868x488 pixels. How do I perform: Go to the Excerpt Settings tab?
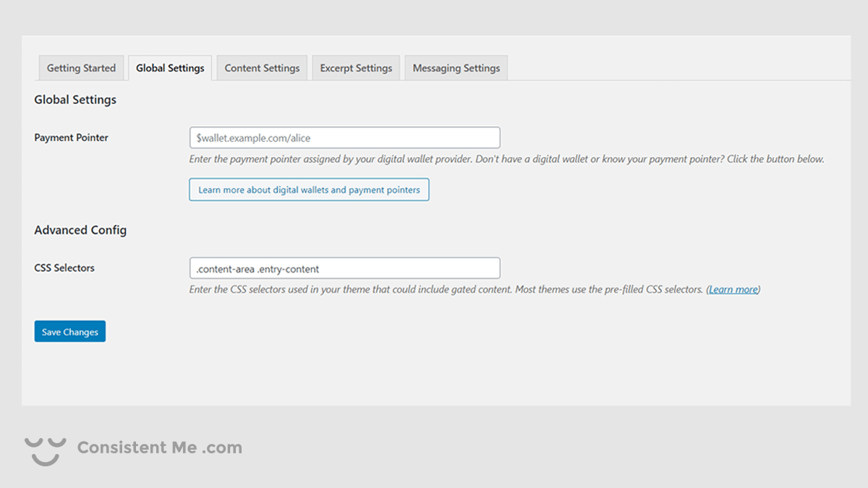click(x=356, y=68)
